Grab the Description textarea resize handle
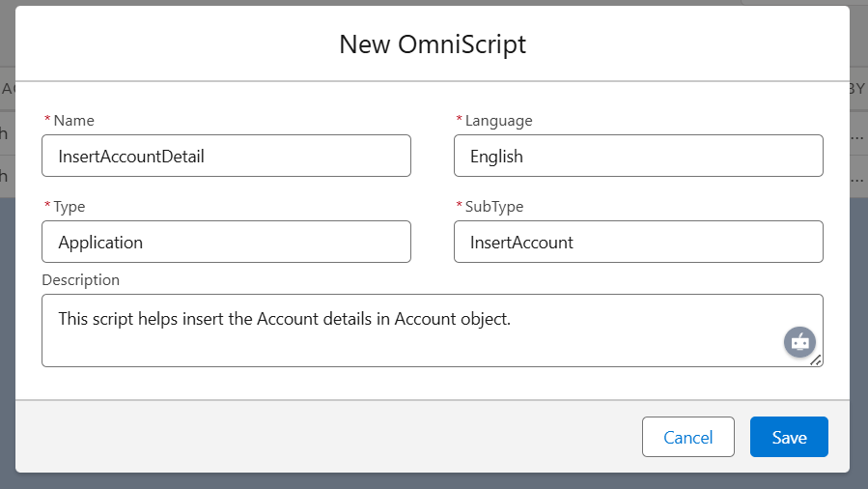Screen dimensions: 868x489 815,360
